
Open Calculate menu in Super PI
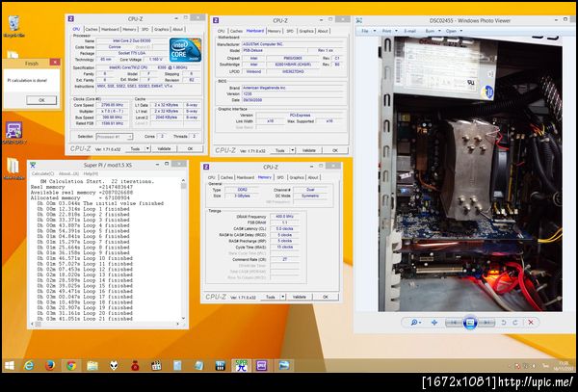coord(42,173)
